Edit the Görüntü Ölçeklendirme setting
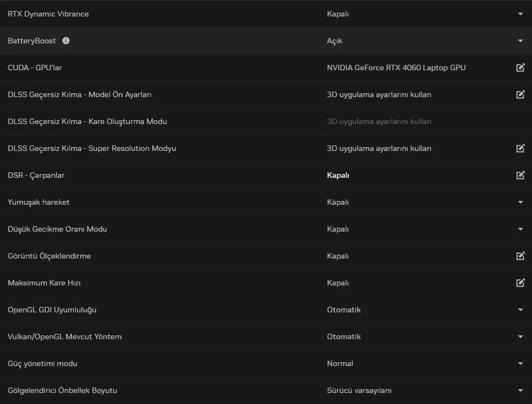This screenshot has width=532, height=404. [520, 256]
